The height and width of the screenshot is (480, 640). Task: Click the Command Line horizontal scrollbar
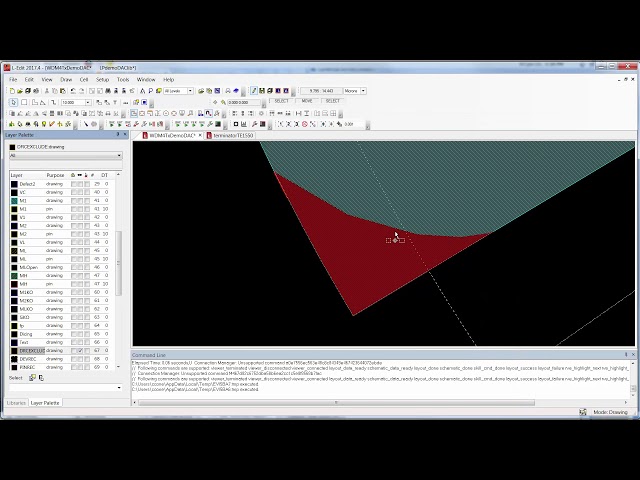tap(336, 403)
